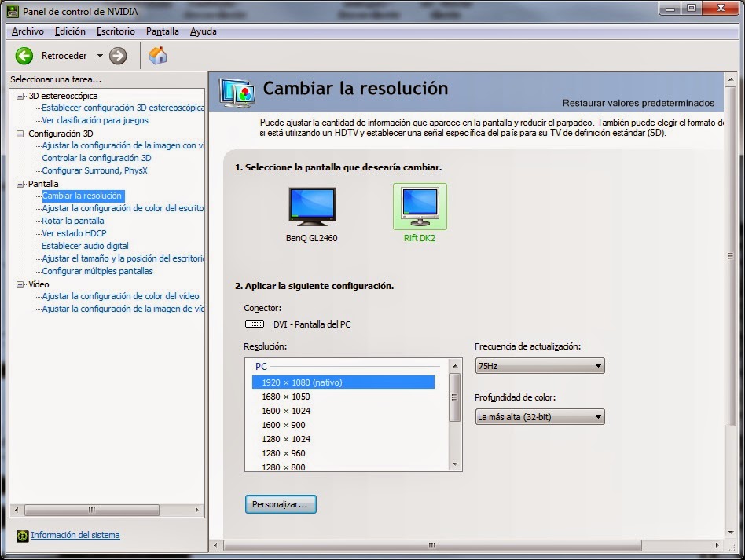Click the Personalizar button
The image size is (745, 560).
coord(281,504)
